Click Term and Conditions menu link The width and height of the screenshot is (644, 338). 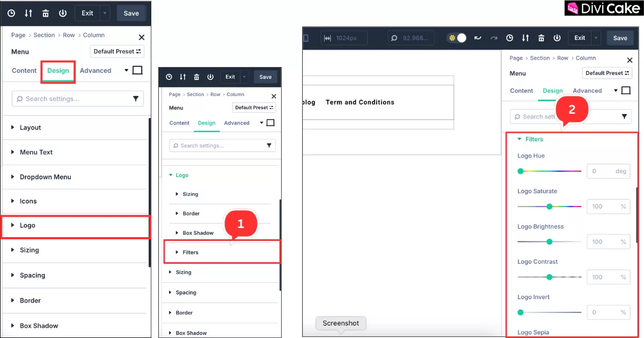click(360, 102)
